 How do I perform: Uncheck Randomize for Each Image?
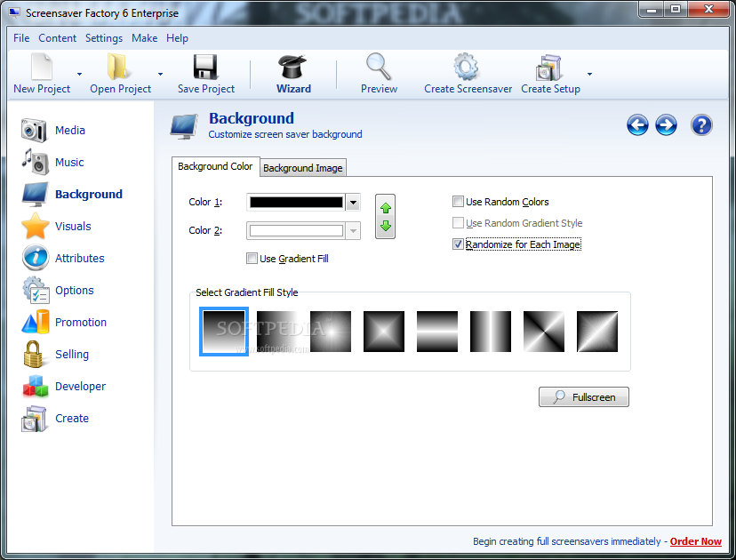click(459, 244)
